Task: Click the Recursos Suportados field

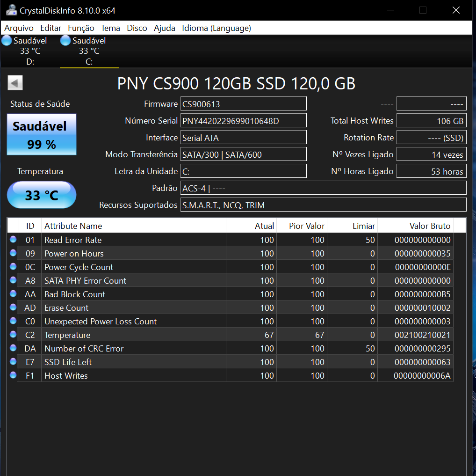Action: [x=323, y=205]
